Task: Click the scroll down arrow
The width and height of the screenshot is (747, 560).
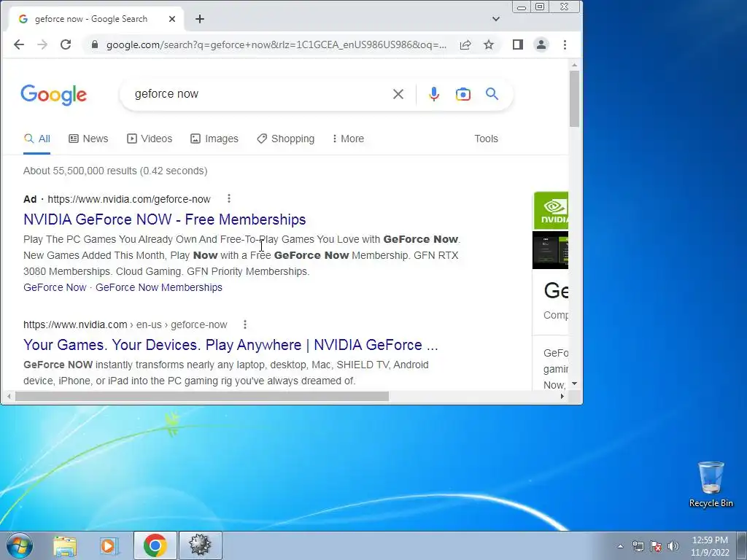Action: tap(575, 384)
